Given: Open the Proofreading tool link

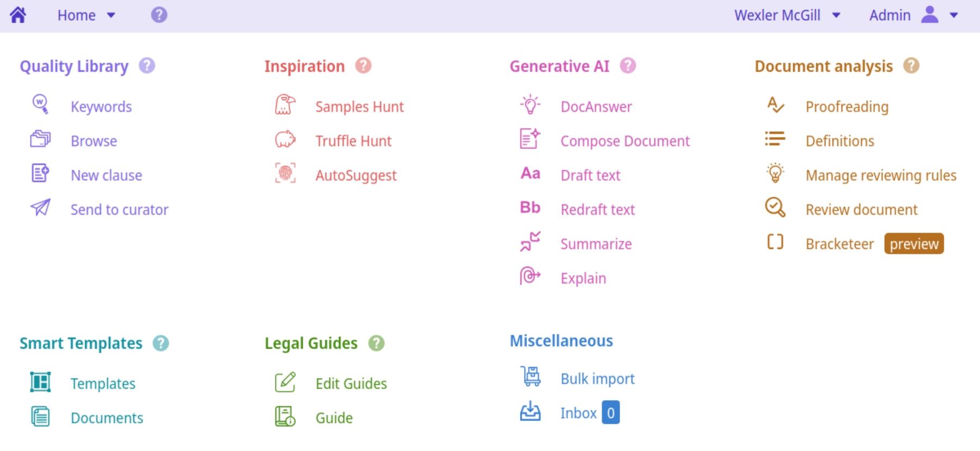Looking at the screenshot, I should coord(847,107).
